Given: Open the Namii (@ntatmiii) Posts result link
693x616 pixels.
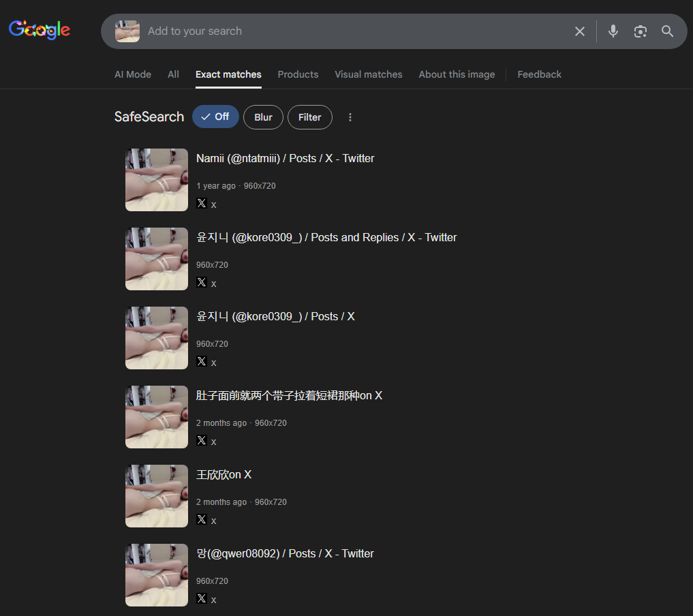Looking at the screenshot, I should pos(285,158).
